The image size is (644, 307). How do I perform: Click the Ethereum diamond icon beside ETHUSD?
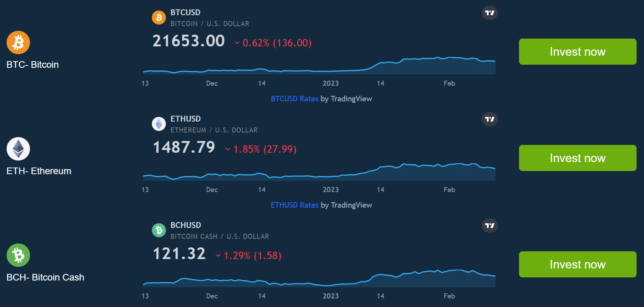(x=159, y=124)
